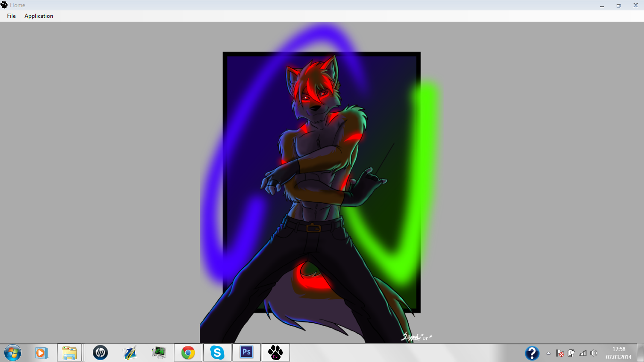This screenshot has height=362, width=644.
Task: Open the blue question mark help icon
Action: [532, 353]
